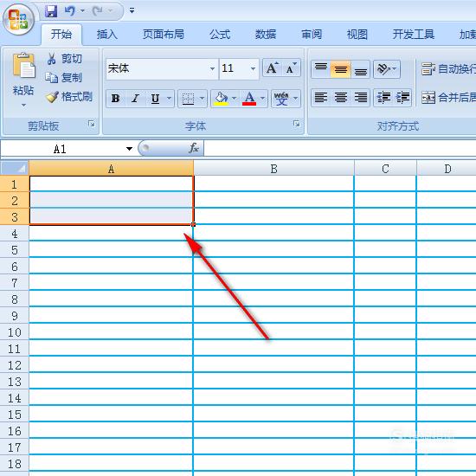The width and height of the screenshot is (476, 476).
Task: Click 剪切 cut button
Action: [64, 59]
